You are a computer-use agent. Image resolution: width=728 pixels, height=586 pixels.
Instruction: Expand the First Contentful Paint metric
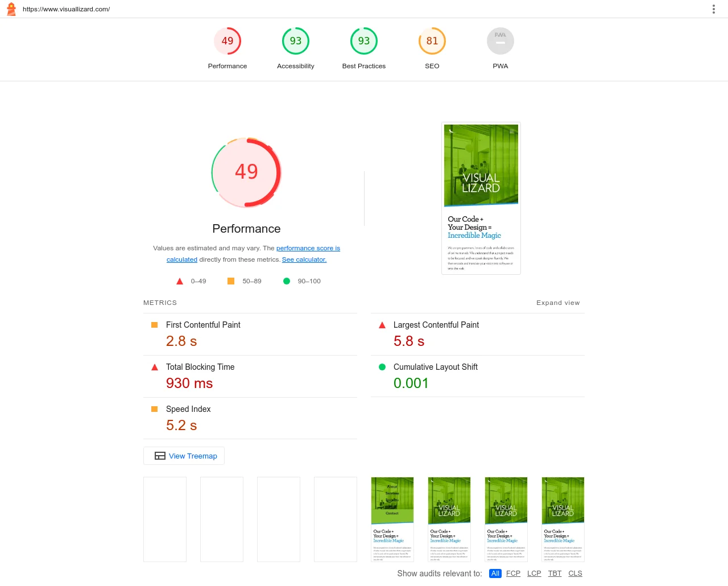click(203, 325)
